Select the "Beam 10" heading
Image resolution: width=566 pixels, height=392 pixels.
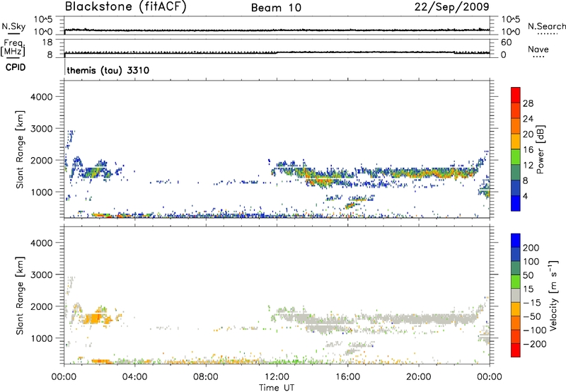click(276, 8)
